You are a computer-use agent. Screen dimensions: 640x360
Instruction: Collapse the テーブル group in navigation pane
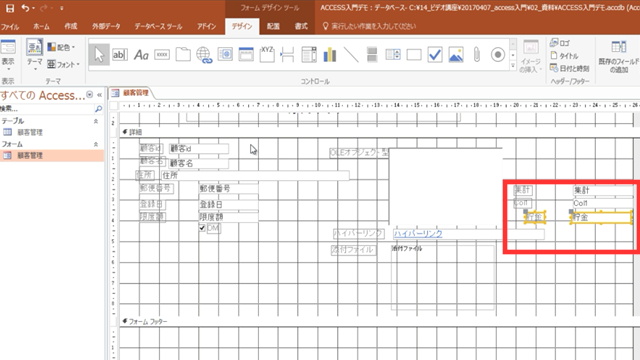pyautogui.click(x=96, y=121)
